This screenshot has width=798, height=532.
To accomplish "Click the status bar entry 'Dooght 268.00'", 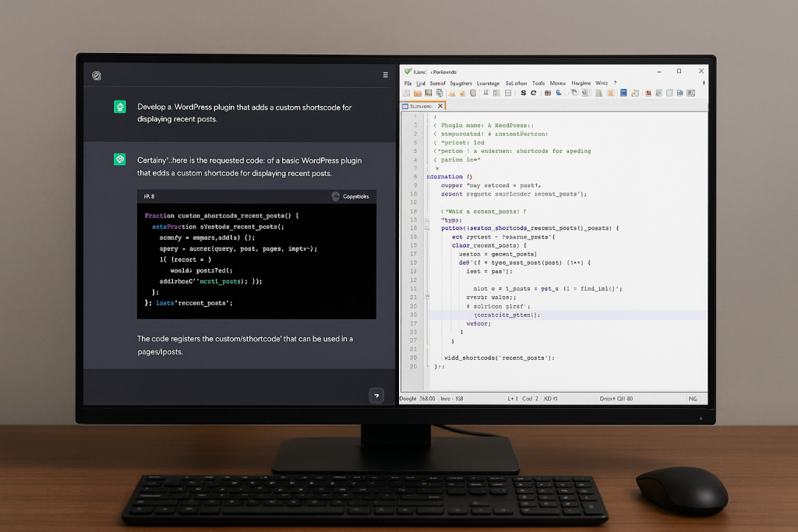I will 418,399.
